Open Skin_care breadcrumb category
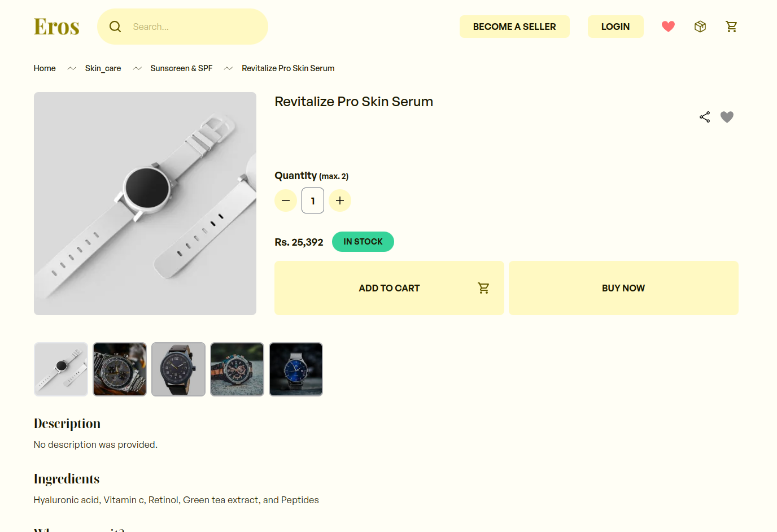Image resolution: width=777 pixels, height=532 pixels. click(x=103, y=68)
